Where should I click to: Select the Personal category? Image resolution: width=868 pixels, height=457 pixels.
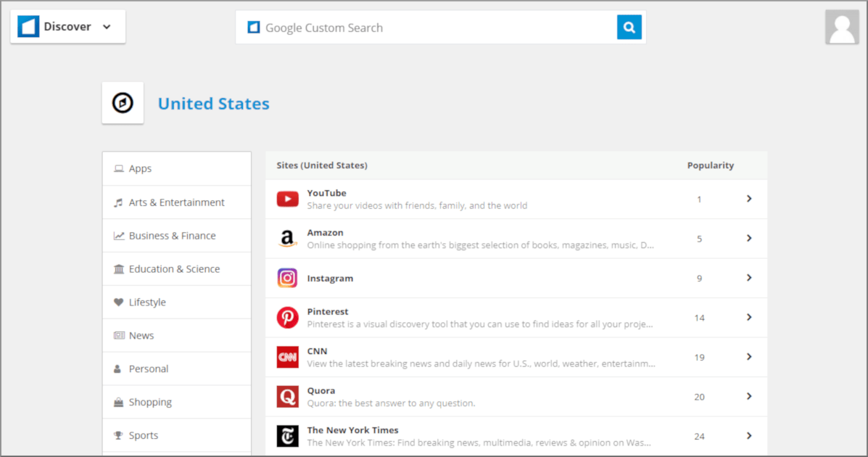(x=177, y=369)
